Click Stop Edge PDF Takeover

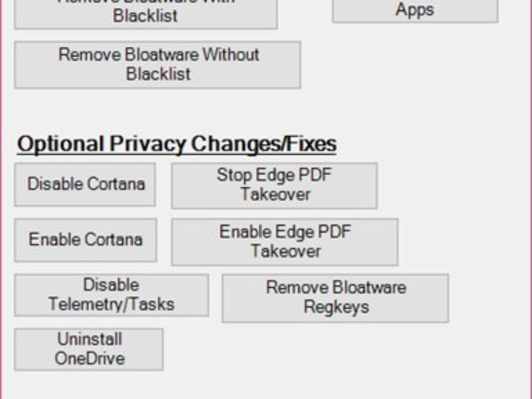click(x=274, y=185)
